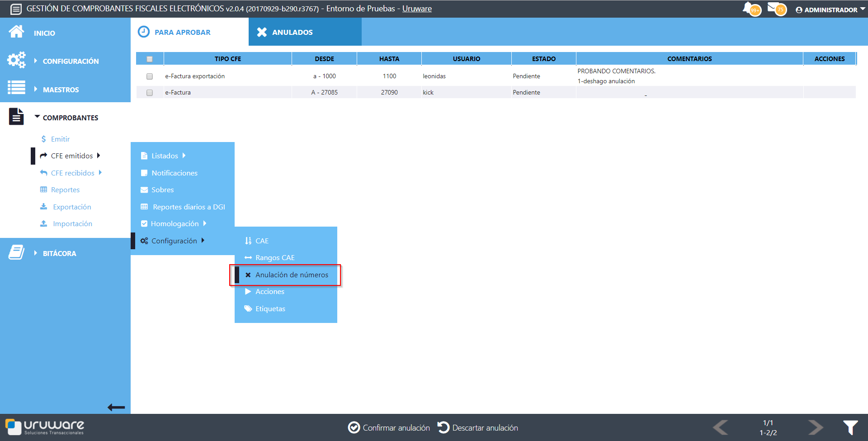Click Descartar anulación button
The image size is (868, 441).
point(478,427)
